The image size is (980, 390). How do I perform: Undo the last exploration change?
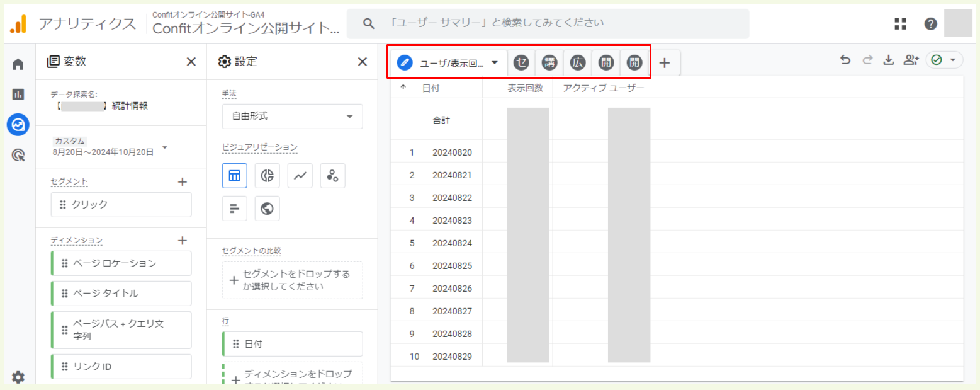pyautogui.click(x=844, y=59)
